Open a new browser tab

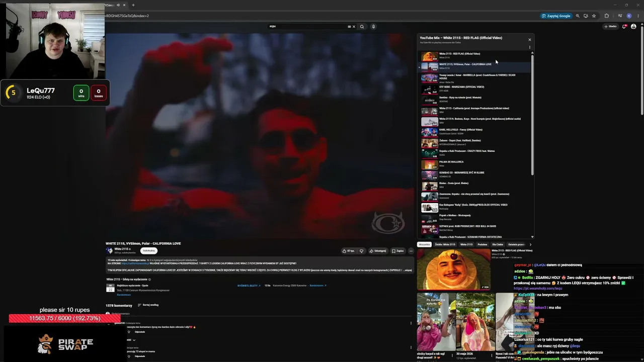click(133, 5)
